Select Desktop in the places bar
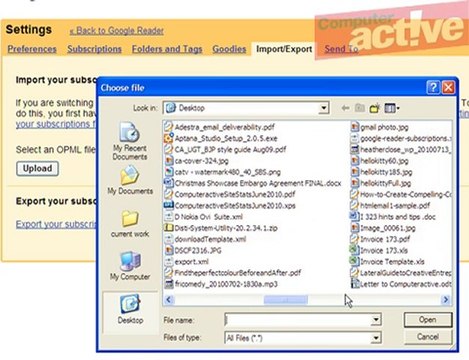The width and height of the screenshot is (469, 360). pyautogui.click(x=130, y=309)
